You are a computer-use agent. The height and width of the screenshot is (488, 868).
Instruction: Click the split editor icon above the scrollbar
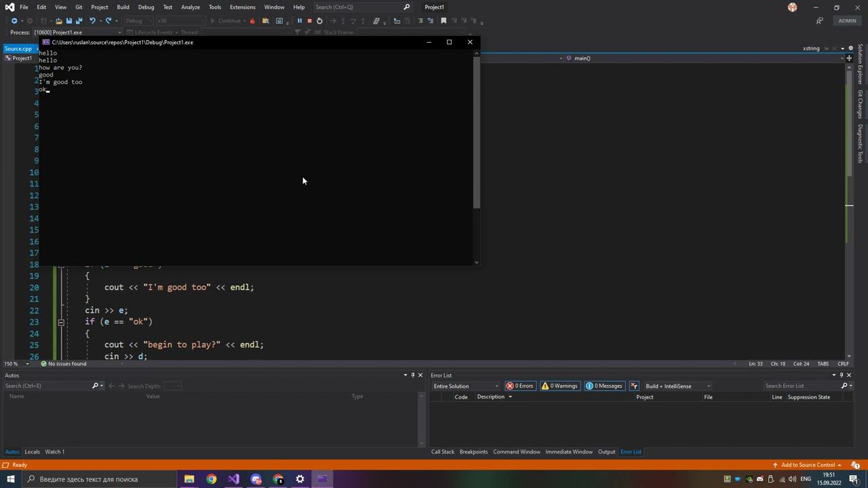[849, 58]
